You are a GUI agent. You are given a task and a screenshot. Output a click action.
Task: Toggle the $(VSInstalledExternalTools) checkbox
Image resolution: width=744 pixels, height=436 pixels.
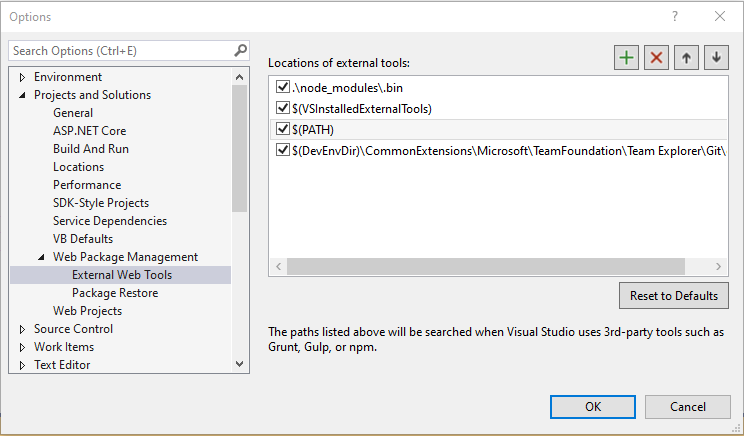pyautogui.click(x=282, y=108)
